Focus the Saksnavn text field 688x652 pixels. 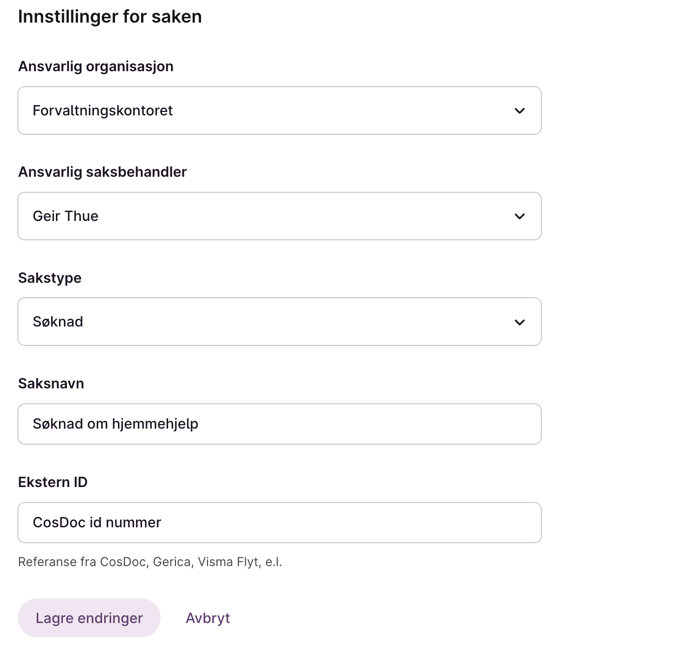[280, 424]
